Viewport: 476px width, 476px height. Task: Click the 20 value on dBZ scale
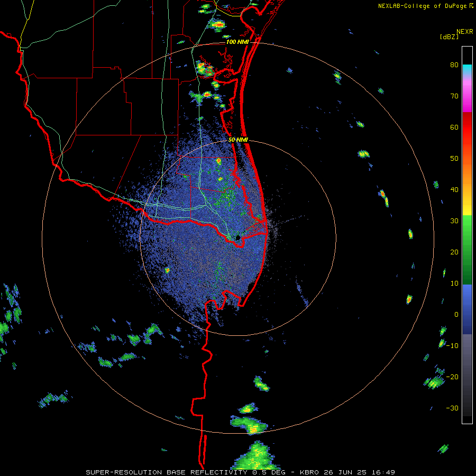coord(454,252)
